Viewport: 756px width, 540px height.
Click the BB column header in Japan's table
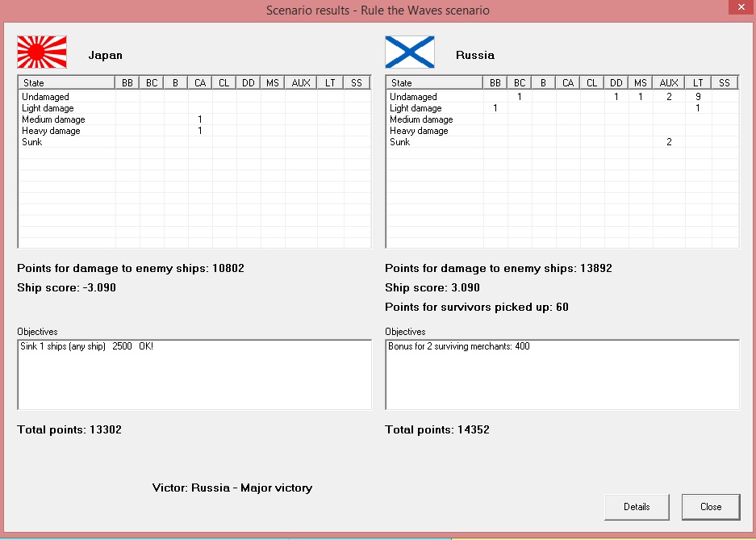coord(127,83)
